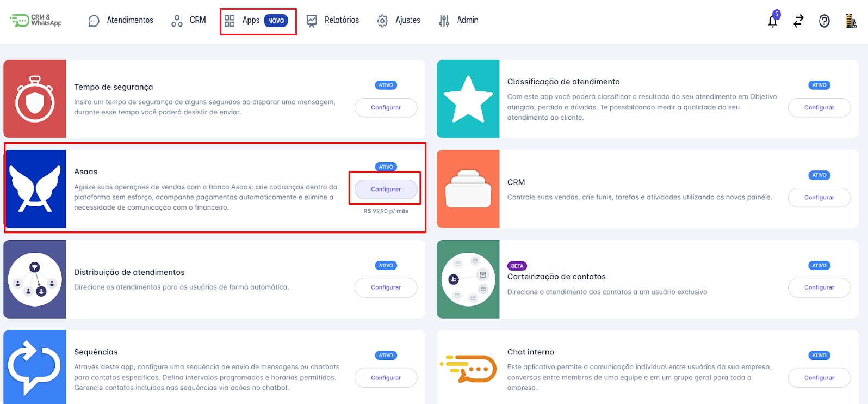Click ATIVO badge on Tempo de segurança
Screen dimensions: 868x404
[x=386, y=85]
